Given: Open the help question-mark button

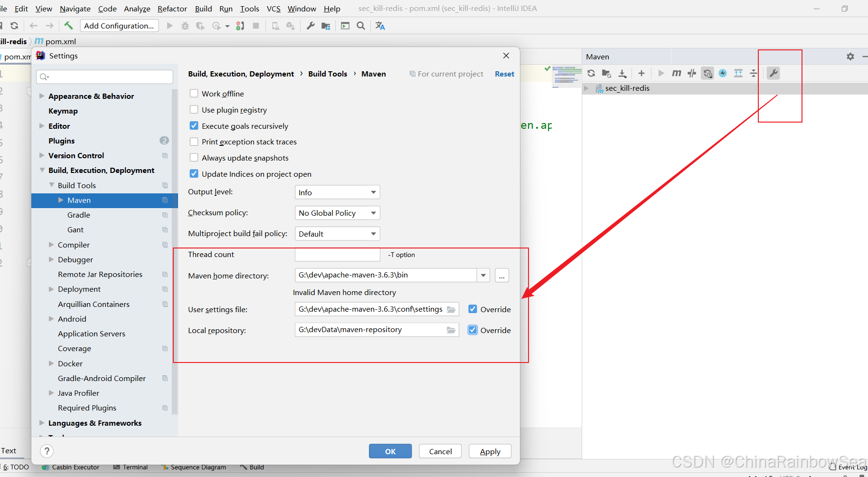Looking at the screenshot, I should coord(47,451).
